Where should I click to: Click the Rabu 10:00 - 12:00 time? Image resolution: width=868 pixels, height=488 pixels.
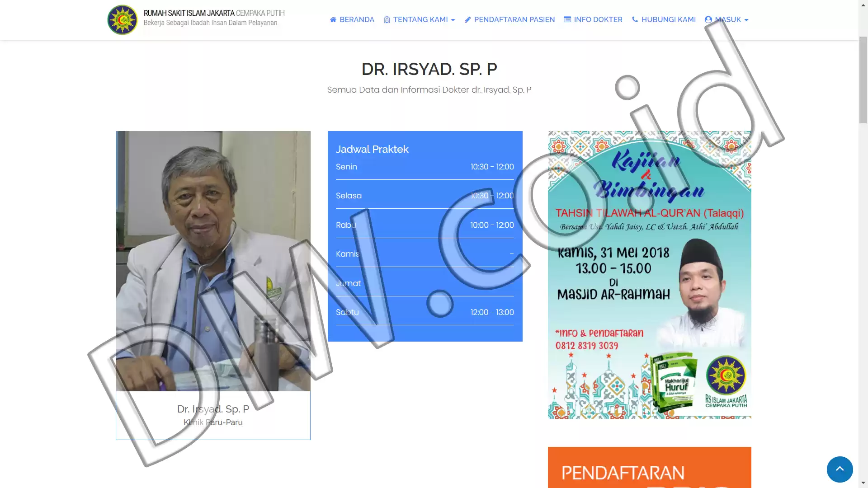click(492, 225)
